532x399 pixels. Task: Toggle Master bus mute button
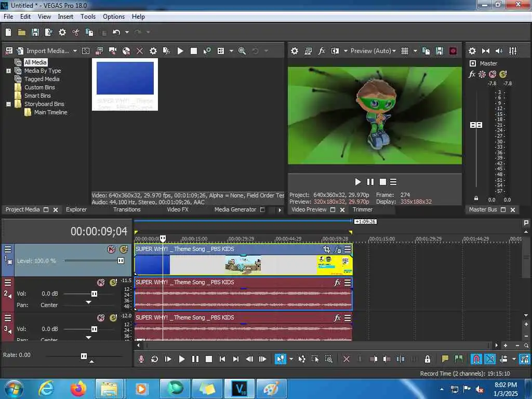493,74
